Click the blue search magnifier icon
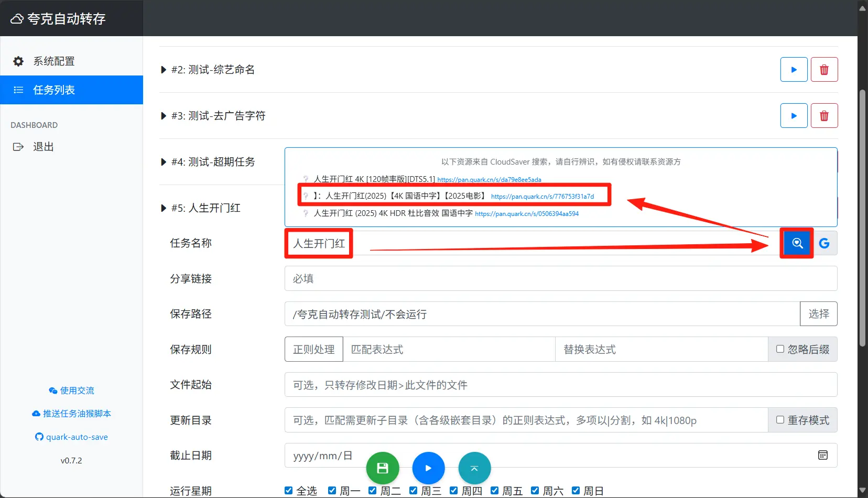The height and width of the screenshot is (498, 868). coord(797,243)
